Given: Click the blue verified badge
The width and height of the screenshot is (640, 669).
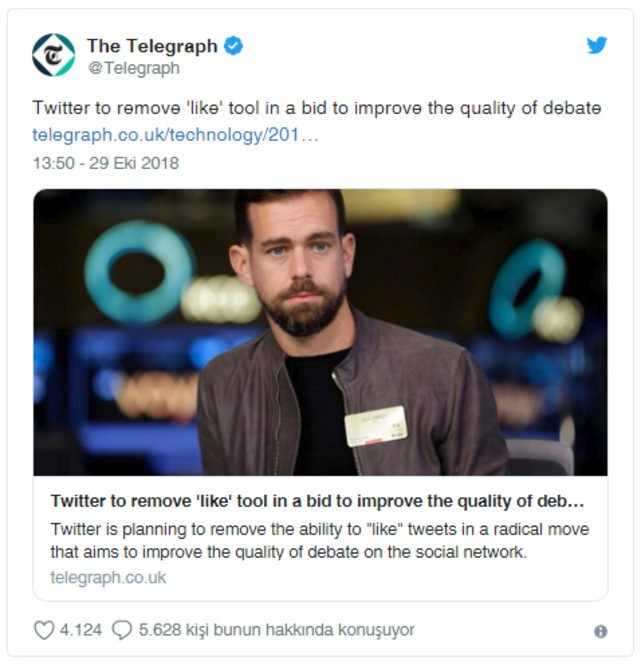Looking at the screenshot, I should coord(233,46).
